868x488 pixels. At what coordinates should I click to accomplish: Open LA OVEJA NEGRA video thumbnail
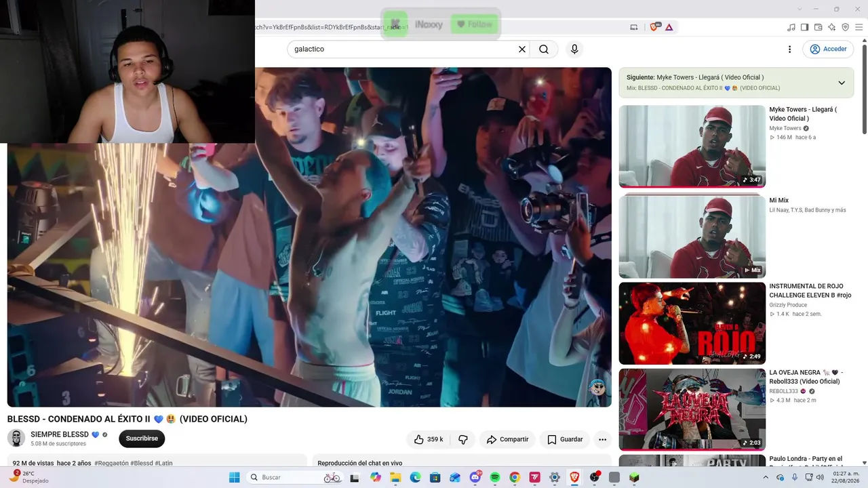coord(692,409)
